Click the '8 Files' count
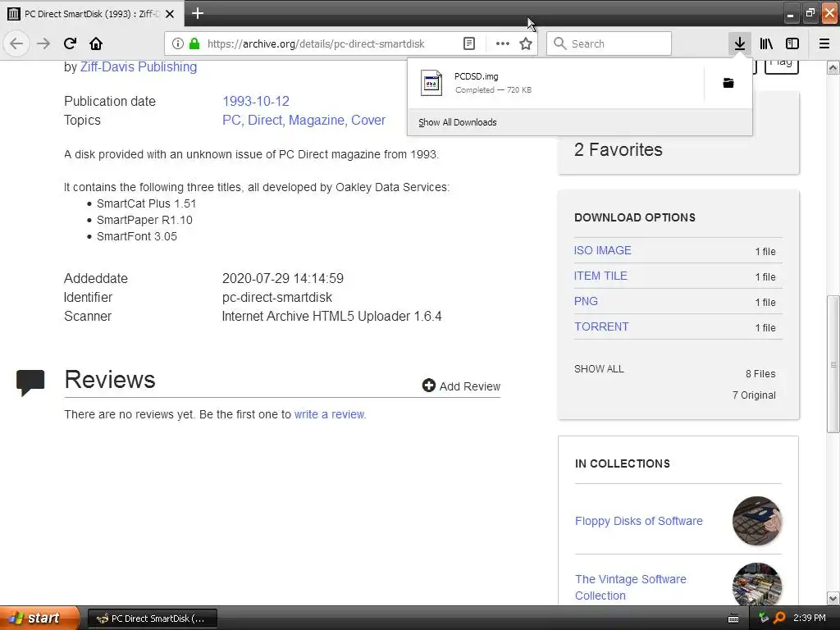 point(760,373)
